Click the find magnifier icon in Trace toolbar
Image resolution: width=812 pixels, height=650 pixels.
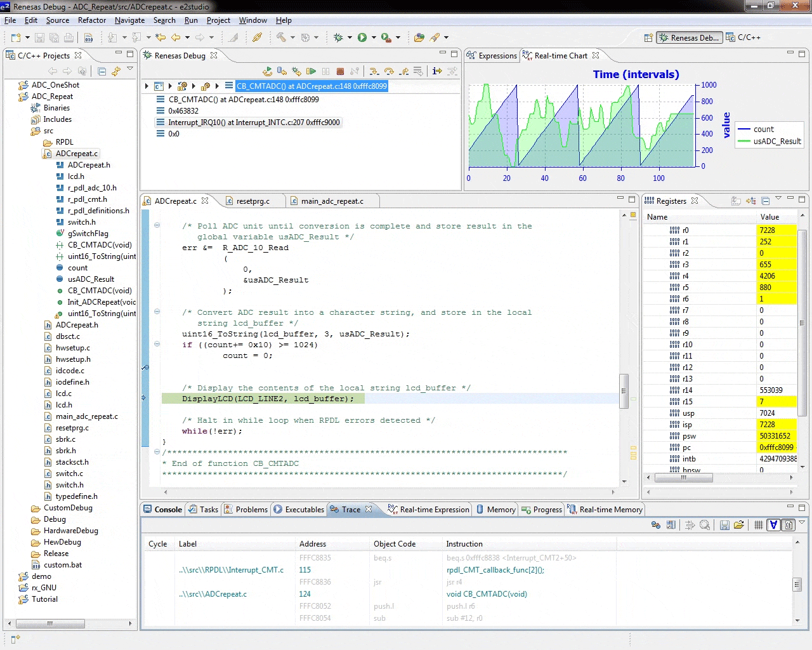[x=705, y=525]
